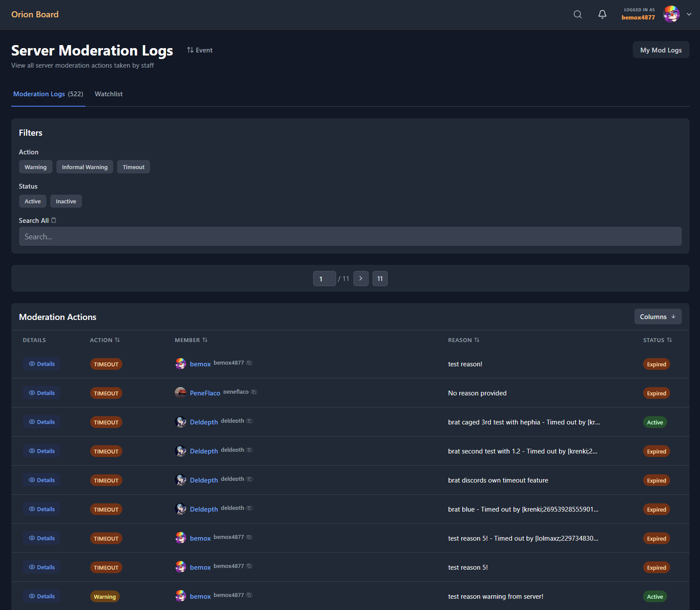This screenshot has height=610, width=700.
Task: Open Deldepth's profile link
Action: click(204, 422)
